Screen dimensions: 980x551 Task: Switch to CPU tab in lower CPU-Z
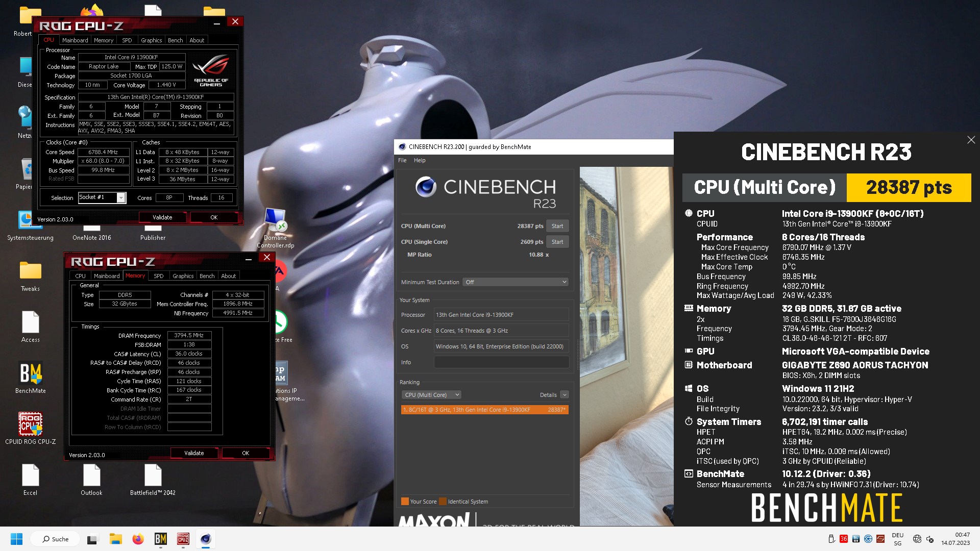pyautogui.click(x=81, y=276)
